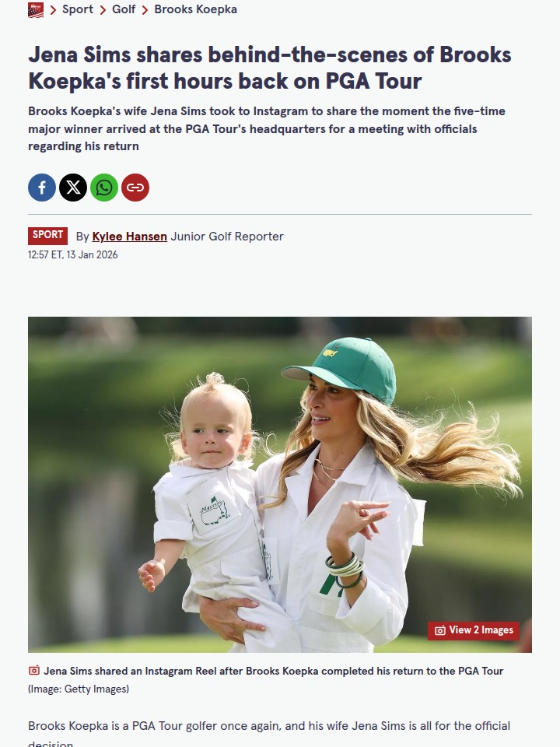
Task: Copy article link with red icon
Action: click(135, 188)
